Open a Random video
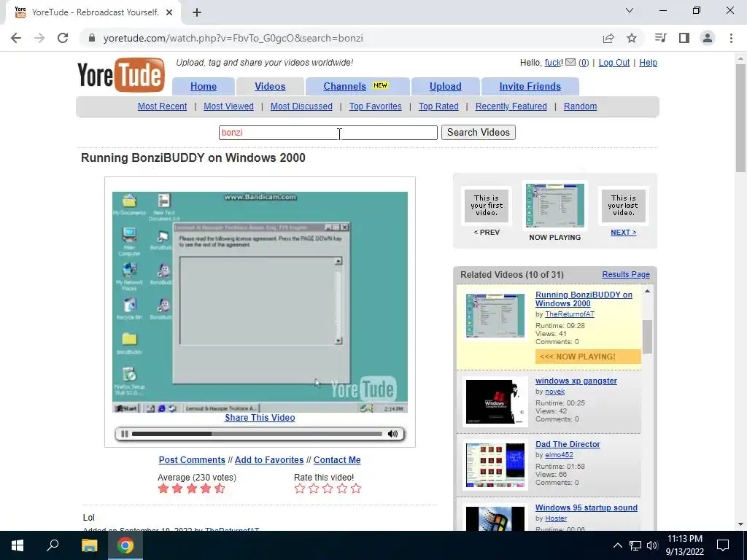 coord(580,106)
